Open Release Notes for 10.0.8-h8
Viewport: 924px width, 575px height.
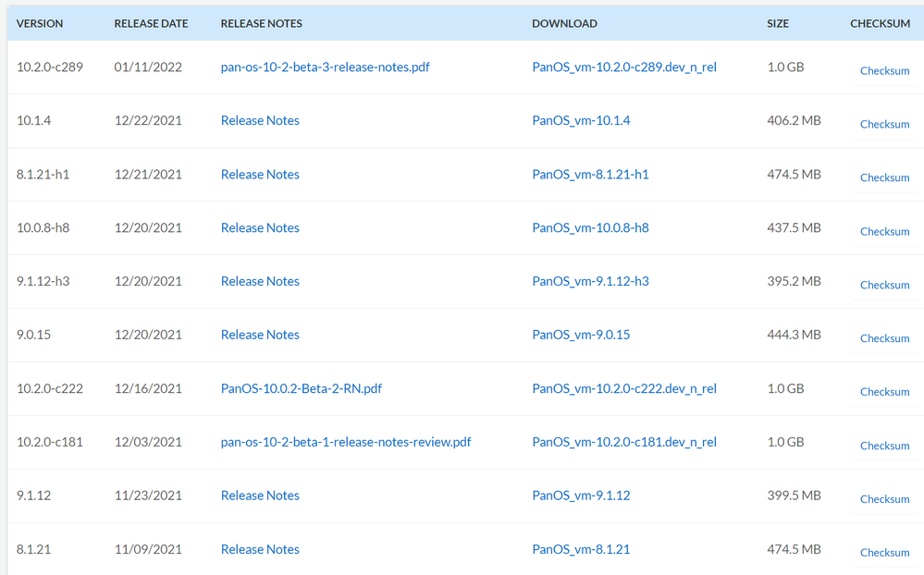(260, 228)
